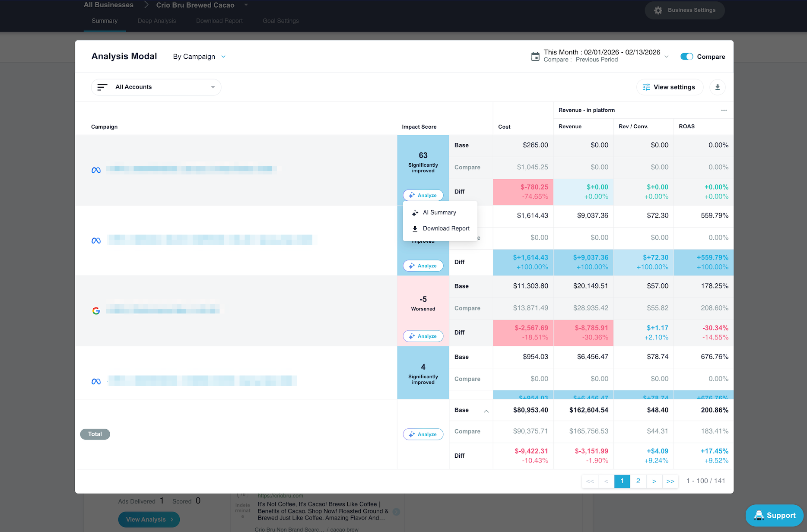Screen dimensions: 807x532
Task: Open View settings
Action: pos(669,87)
